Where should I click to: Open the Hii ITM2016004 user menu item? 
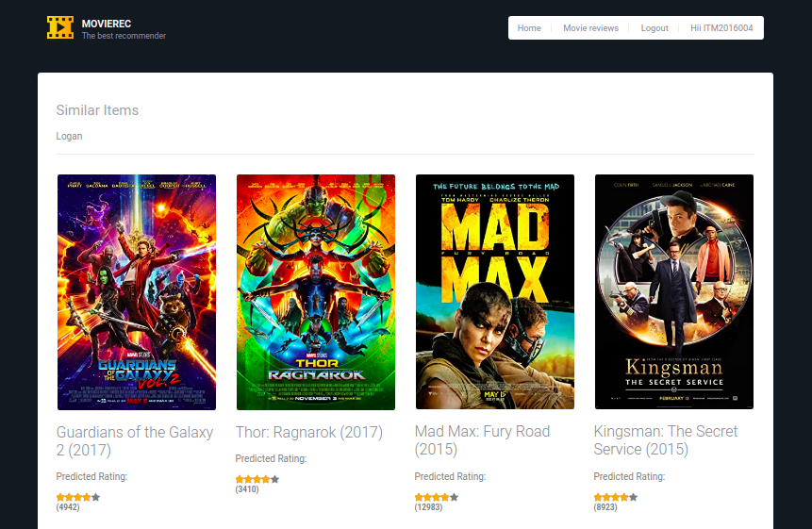(721, 28)
